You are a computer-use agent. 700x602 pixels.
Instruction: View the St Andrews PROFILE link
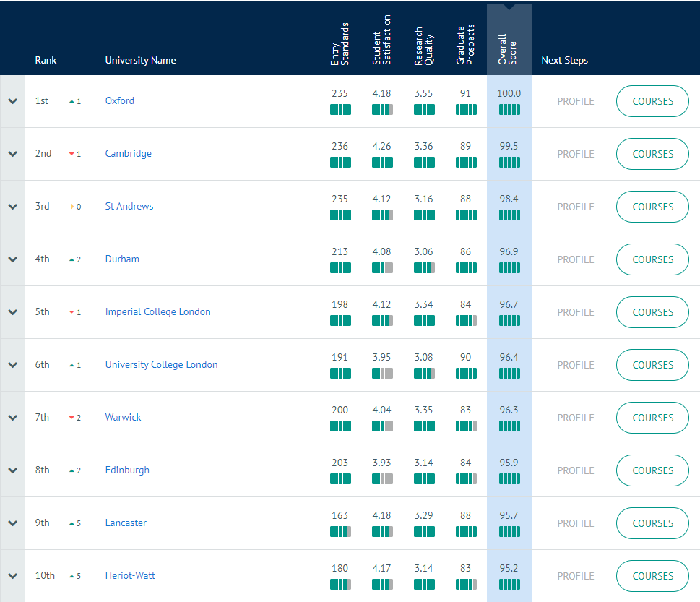point(575,207)
